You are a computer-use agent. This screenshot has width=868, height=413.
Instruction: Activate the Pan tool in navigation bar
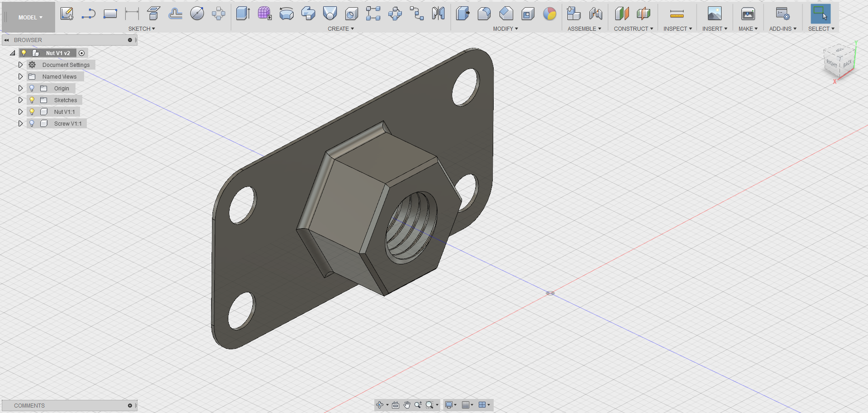[406, 405]
